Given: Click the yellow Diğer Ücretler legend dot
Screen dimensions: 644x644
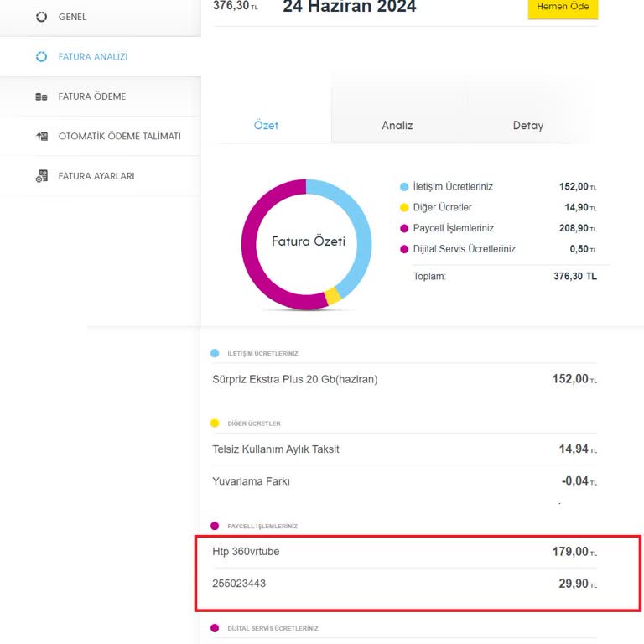Looking at the screenshot, I should tap(404, 208).
